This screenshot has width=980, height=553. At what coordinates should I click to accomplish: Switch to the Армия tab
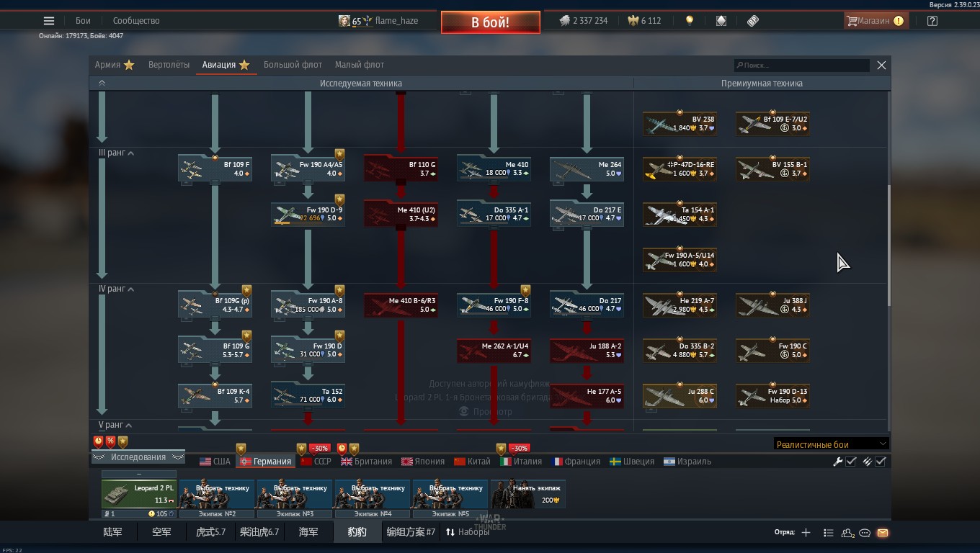coord(115,65)
